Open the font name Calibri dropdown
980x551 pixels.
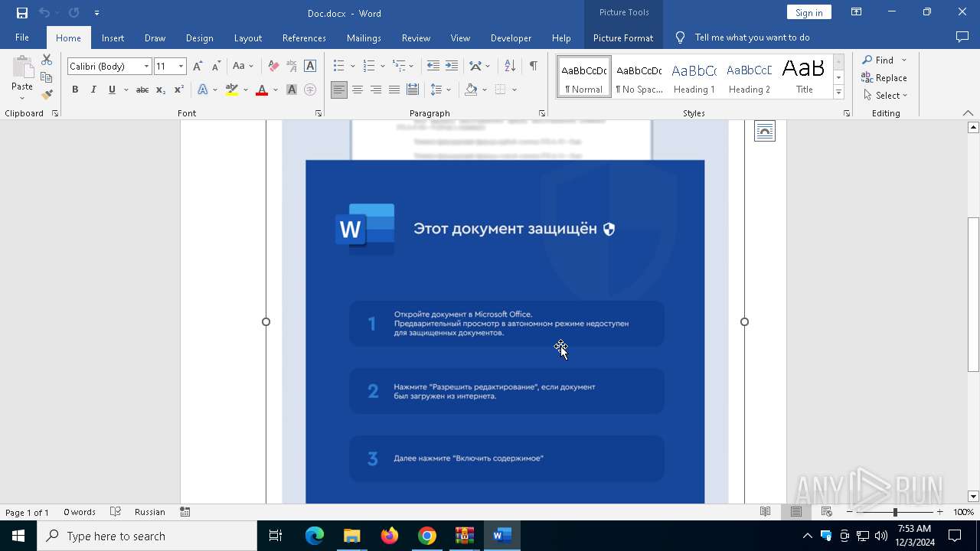[x=146, y=67]
